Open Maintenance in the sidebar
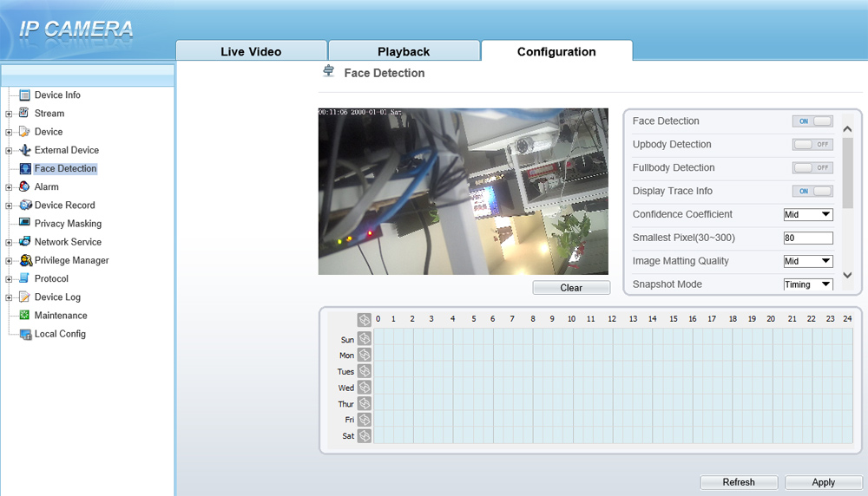Image resolution: width=868 pixels, height=496 pixels. [61, 315]
